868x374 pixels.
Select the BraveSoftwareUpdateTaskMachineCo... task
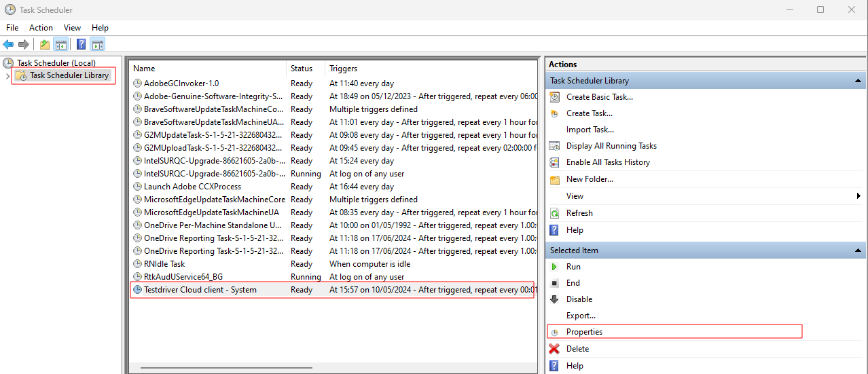(214, 109)
